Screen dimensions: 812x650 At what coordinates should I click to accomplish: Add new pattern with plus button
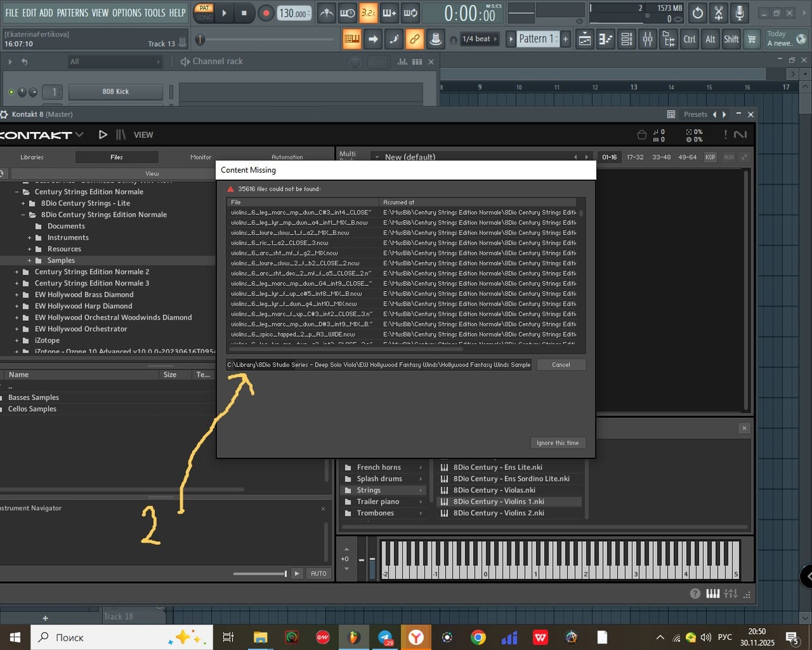[566, 39]
